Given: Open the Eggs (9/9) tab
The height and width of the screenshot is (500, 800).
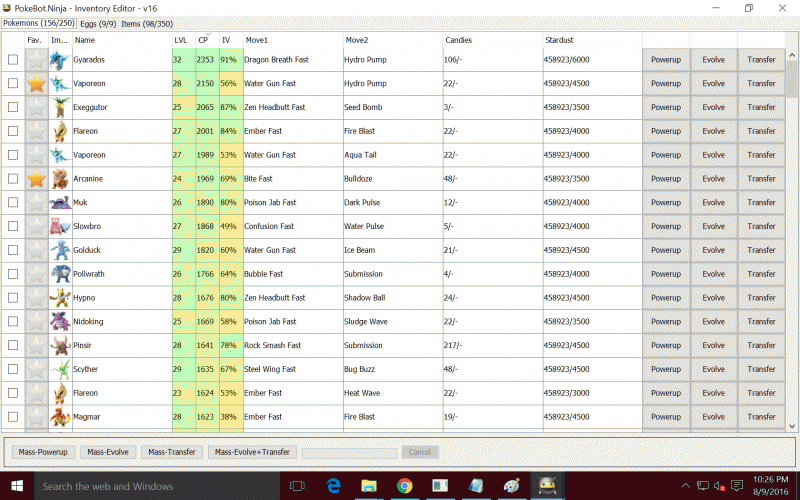Looking at the screenshot, I should tap(98, 23).
